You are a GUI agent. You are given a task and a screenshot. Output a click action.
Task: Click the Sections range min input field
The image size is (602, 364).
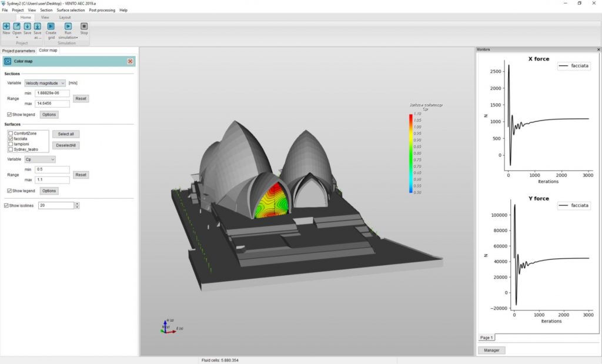[x=52, y=93]
